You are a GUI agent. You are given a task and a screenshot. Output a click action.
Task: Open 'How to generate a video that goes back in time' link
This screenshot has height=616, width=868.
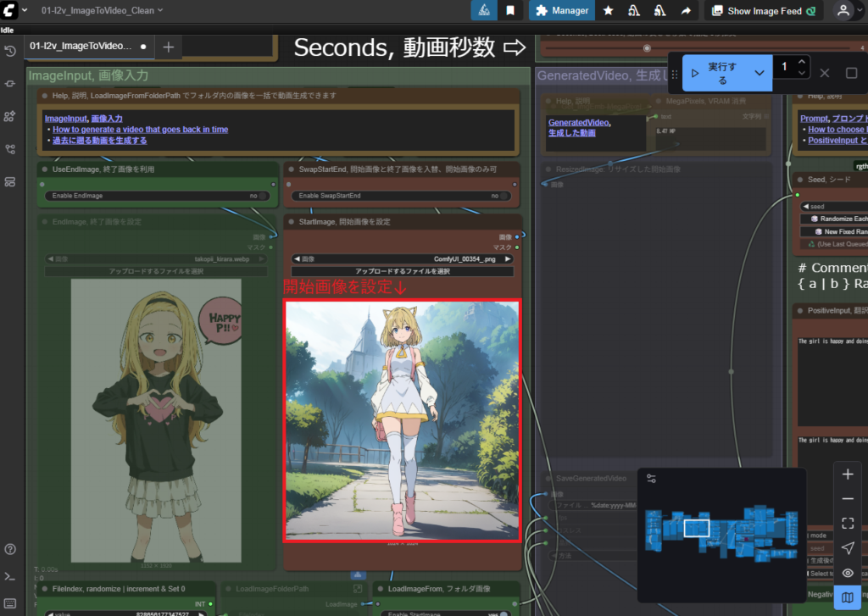point(141,130)
